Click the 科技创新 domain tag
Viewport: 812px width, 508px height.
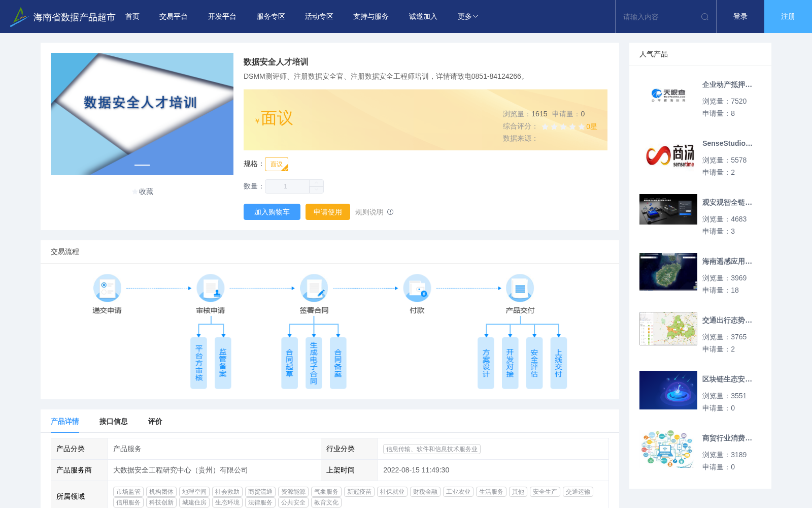pyautogui.click(x=161, y=502)
